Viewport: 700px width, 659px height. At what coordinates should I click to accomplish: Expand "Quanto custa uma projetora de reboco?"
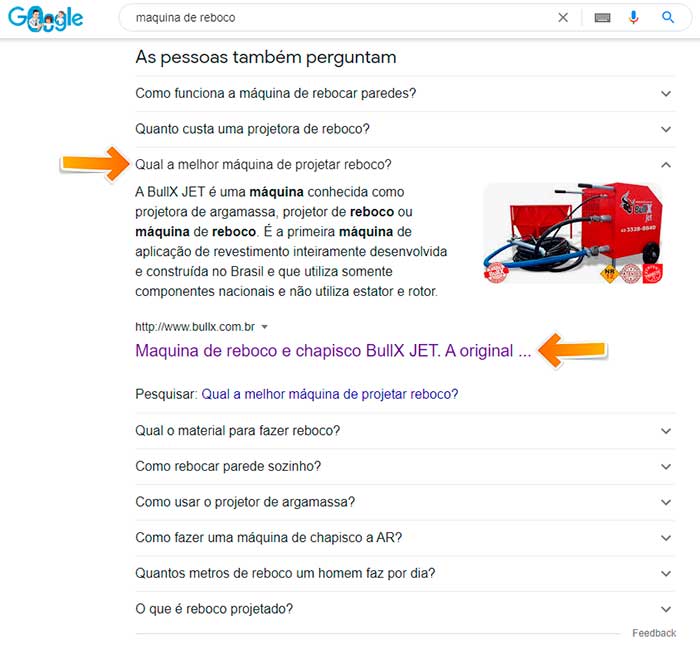(x=405, y=129)
